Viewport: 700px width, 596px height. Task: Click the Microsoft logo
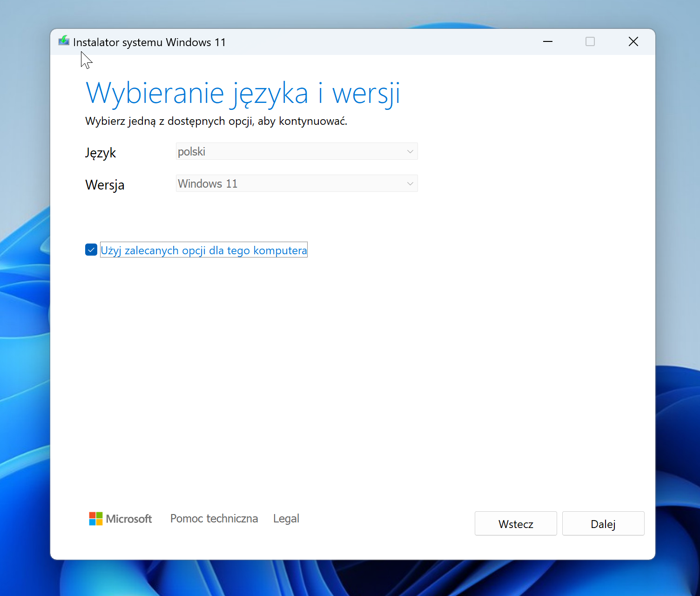(121, 519)
